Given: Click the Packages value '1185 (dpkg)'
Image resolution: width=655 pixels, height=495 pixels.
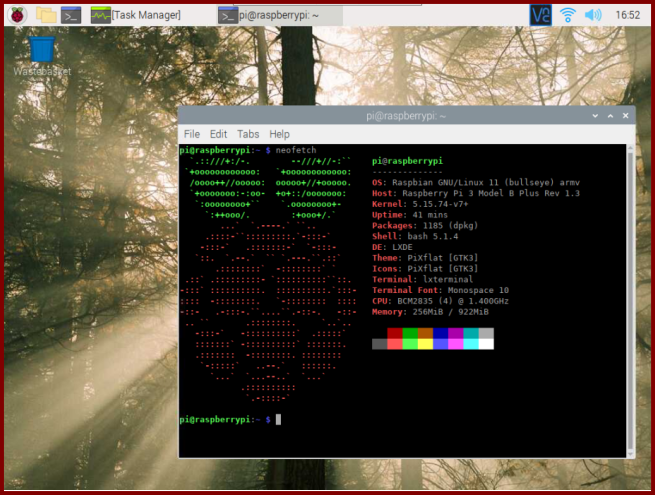Looking at the screenshot, I should coord(450,226).
